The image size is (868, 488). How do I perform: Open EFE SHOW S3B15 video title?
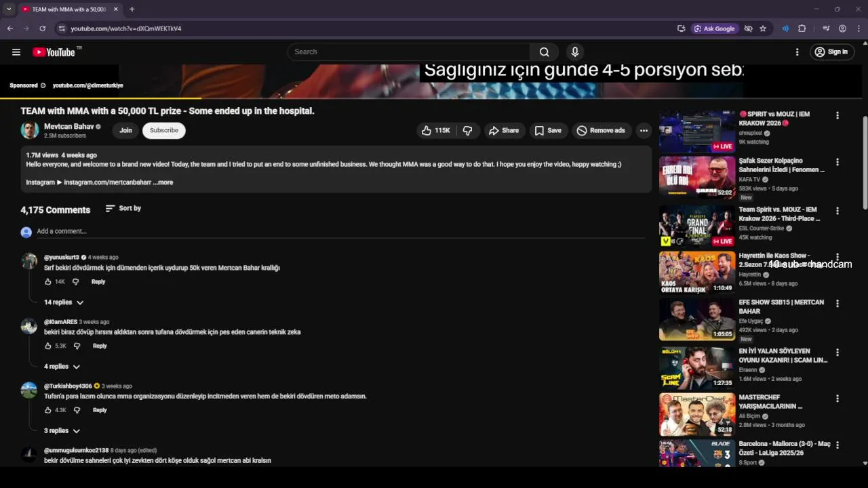781,307
